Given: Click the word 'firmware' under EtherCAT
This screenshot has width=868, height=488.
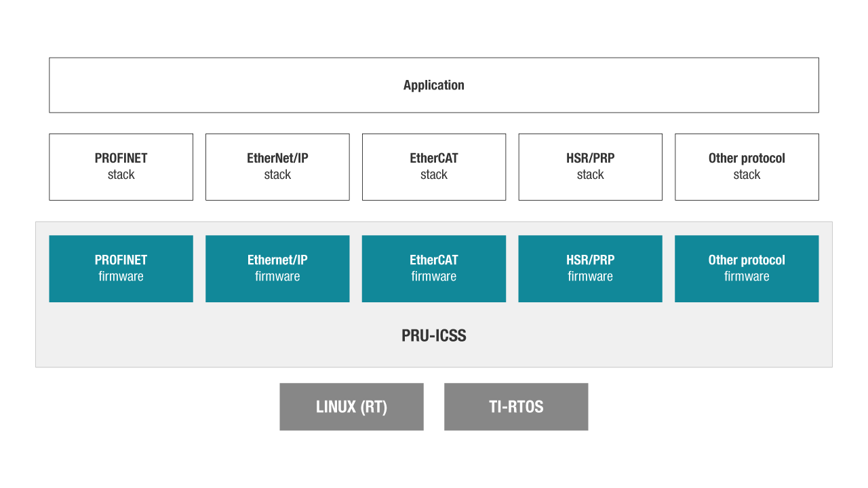Looking at the screenshot, I should click(x=434, y=277).
